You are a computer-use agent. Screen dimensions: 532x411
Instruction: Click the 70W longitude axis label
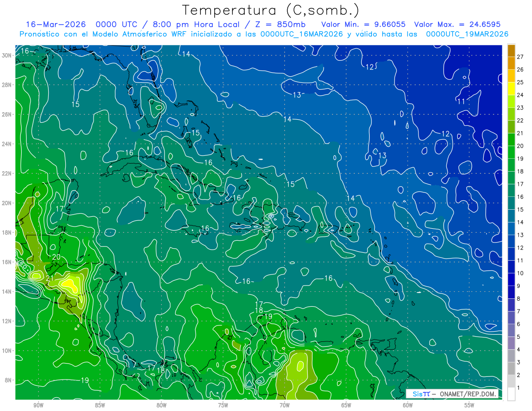[285, 405]
